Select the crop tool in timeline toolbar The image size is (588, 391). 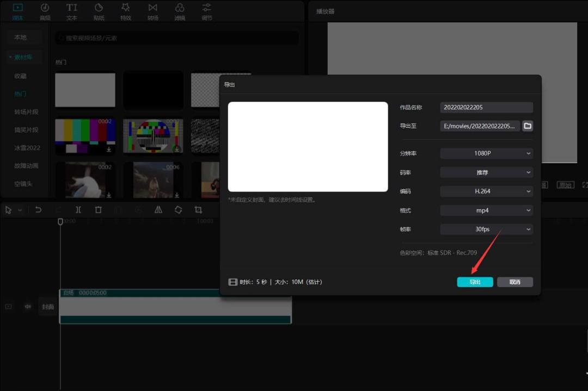[x=198, y=210]
